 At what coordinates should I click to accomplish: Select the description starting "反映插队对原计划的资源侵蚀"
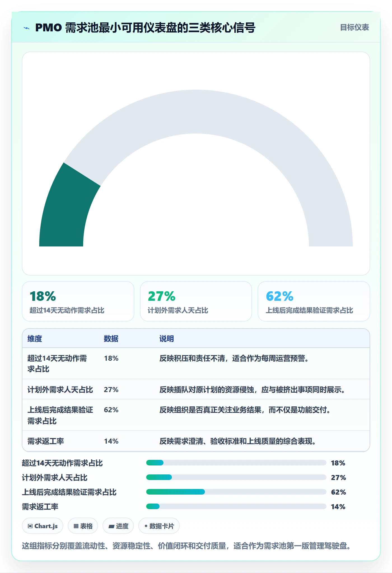(x=253, y=390)
